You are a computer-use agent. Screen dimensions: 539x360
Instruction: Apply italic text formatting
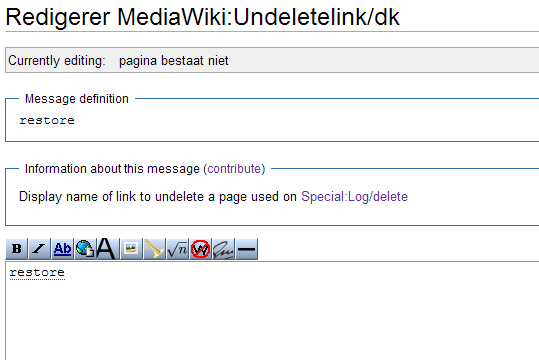(x=39, y=249)
